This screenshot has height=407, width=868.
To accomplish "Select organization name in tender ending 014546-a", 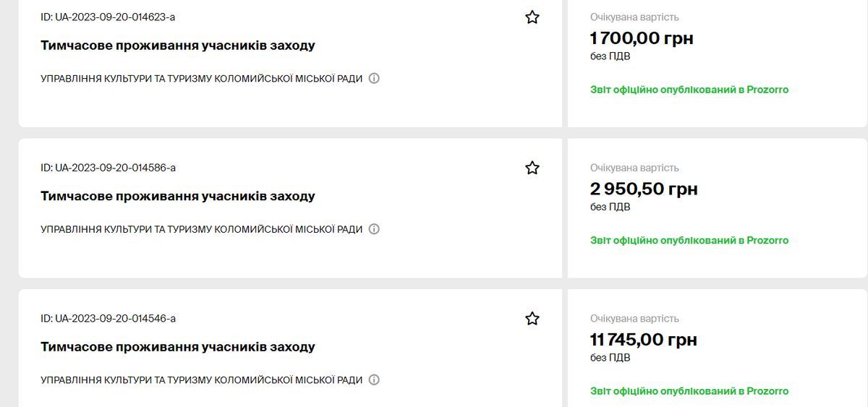I will coord(201,380).
